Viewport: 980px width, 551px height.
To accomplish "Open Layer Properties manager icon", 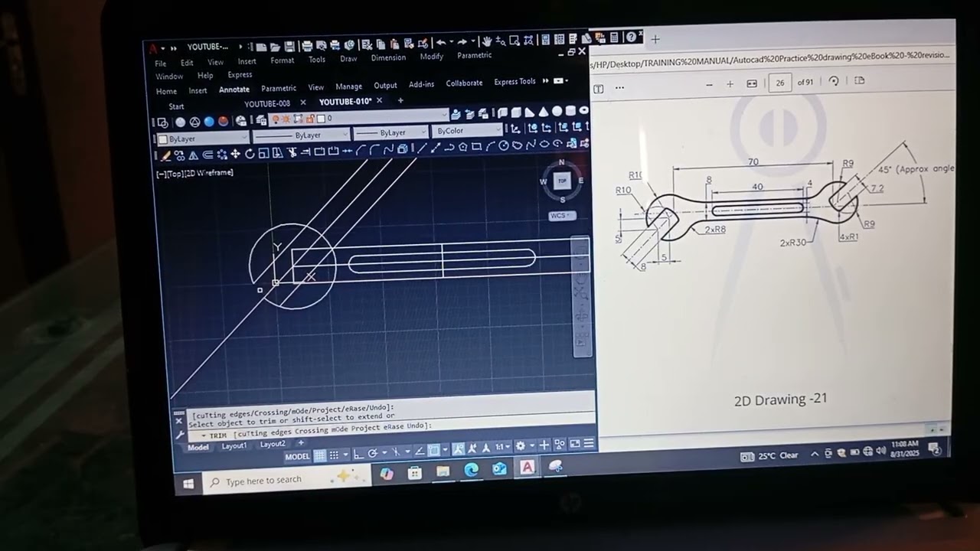I will (x=261, y=120).
